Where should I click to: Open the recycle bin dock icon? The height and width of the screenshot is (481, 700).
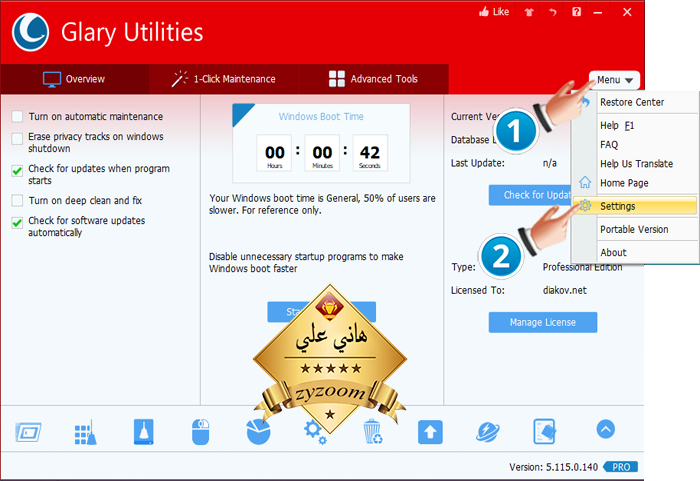[x=373, y=431]
